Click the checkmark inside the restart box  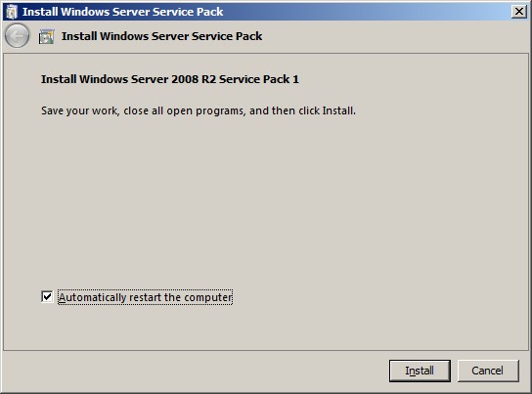[x=47, y=297]
